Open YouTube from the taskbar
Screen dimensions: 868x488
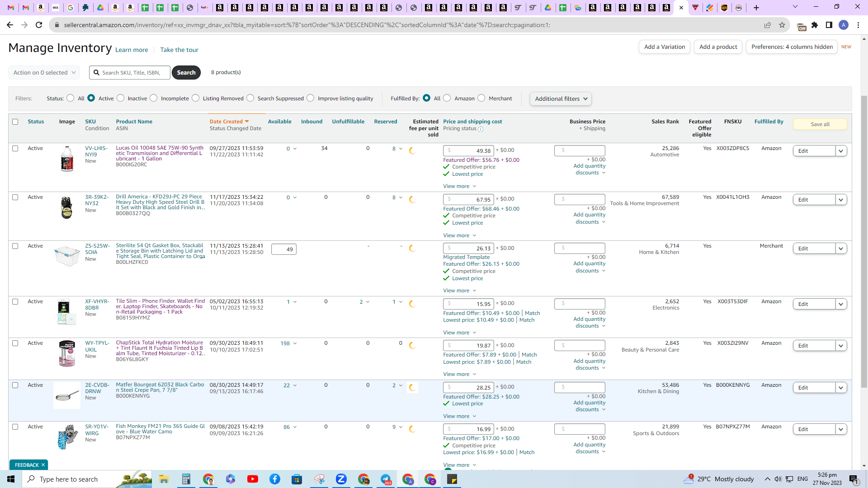[x=253, y=479]
